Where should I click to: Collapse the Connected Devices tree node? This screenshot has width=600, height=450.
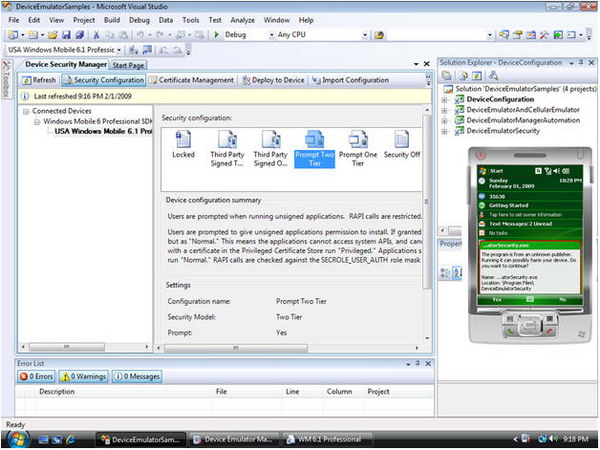26,111
